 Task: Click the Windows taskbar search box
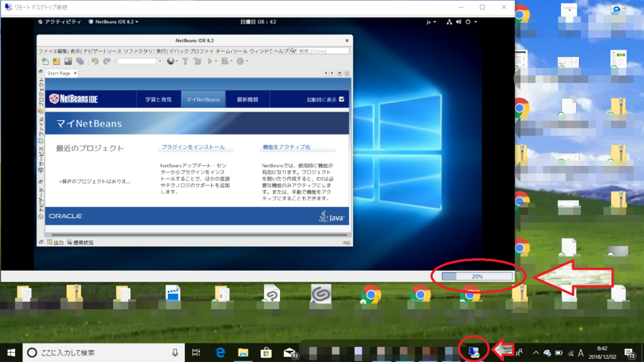pyautogui.click(x=104, y=353)
